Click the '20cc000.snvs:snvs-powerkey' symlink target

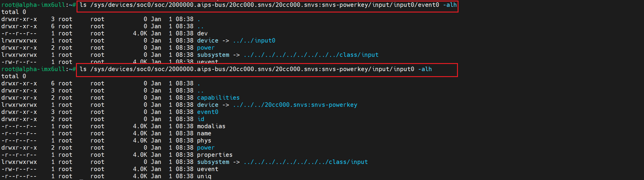(x=295, y=105)
